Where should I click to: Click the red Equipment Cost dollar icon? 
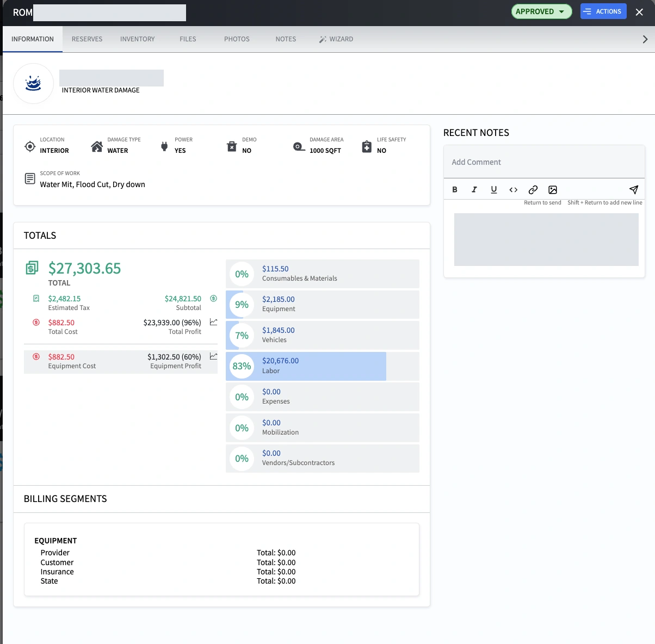tap(36, 357)
